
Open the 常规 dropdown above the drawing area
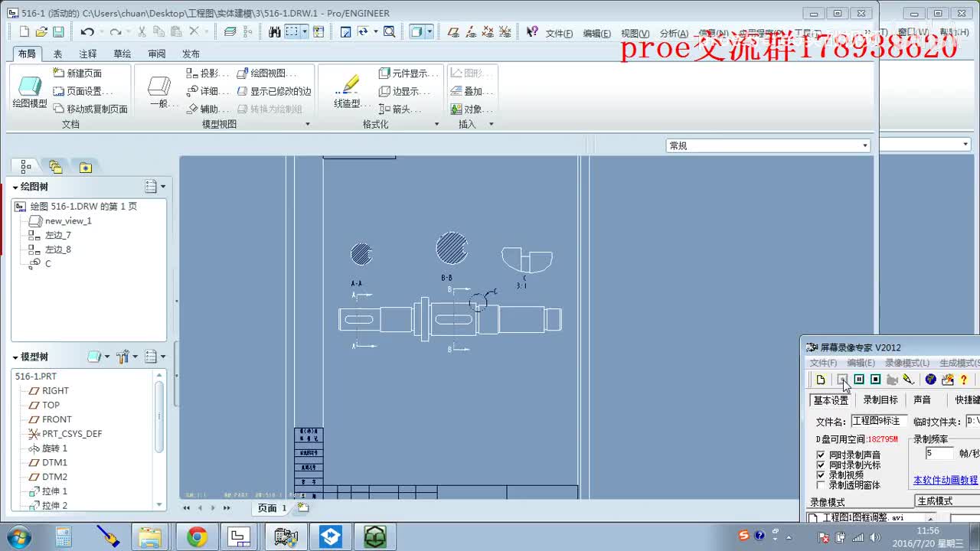click(x=769, y=145)
